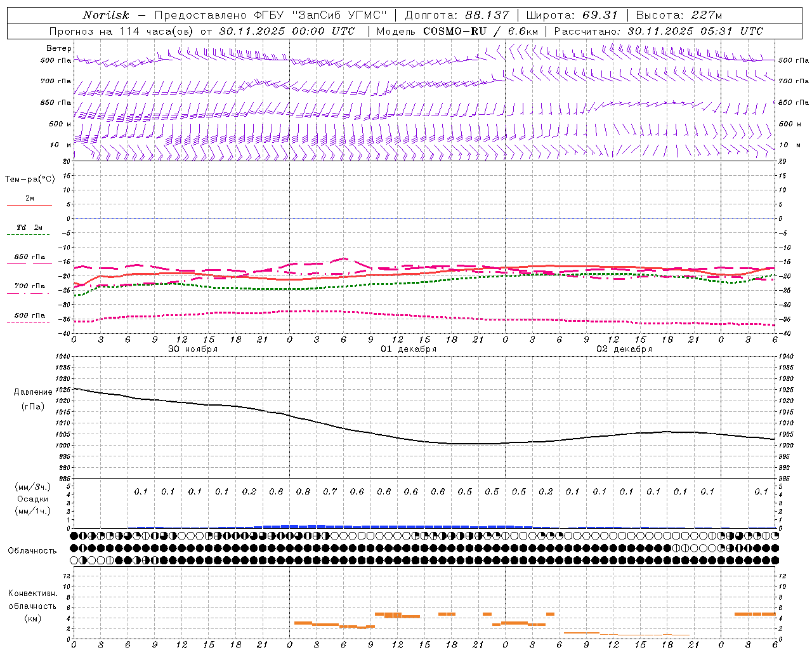The height and width of the screenshot is (650, 812).
Task: Click the Осадки precipitation label
Action: [x=32, y=499]
